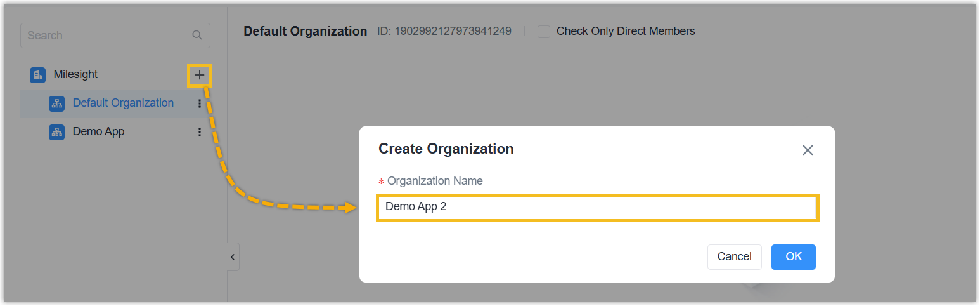Click the Check Only Direct Members label
The height and width of the screenshot is (306, 980).
click(625, 31)
